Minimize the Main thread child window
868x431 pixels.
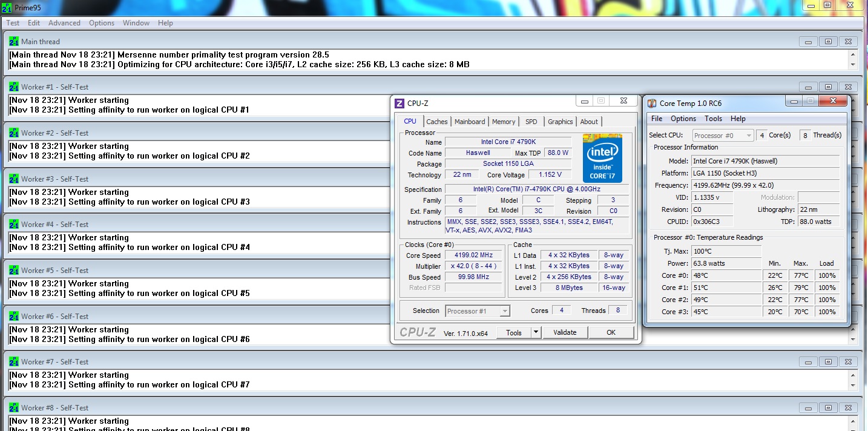coord(808,42)
